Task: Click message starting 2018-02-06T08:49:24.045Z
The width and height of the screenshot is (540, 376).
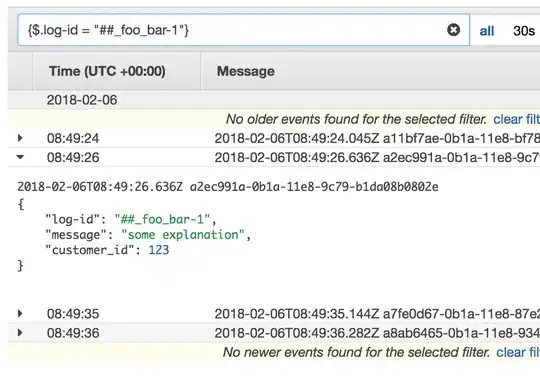Action: 377,138
